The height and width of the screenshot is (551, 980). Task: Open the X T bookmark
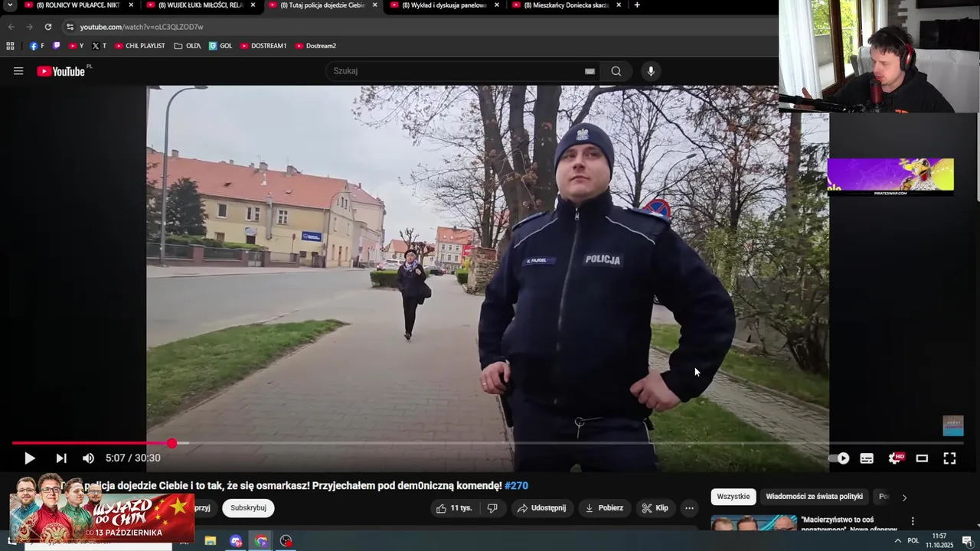point(99,46)
